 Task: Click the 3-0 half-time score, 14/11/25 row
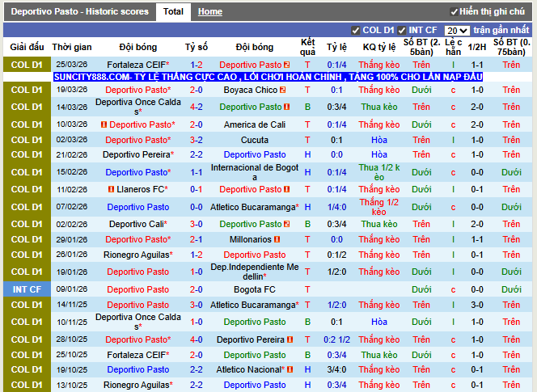click(477, 305)
